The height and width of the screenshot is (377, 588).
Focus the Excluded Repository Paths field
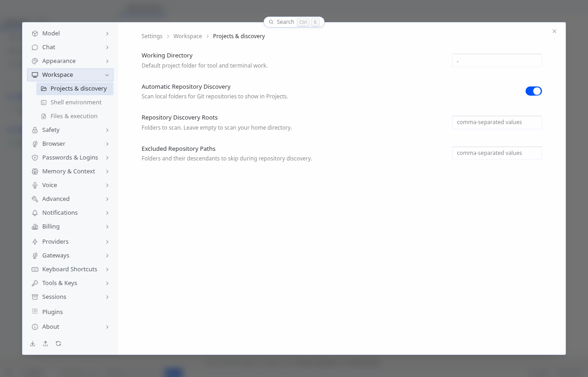[x=497, y=153]
